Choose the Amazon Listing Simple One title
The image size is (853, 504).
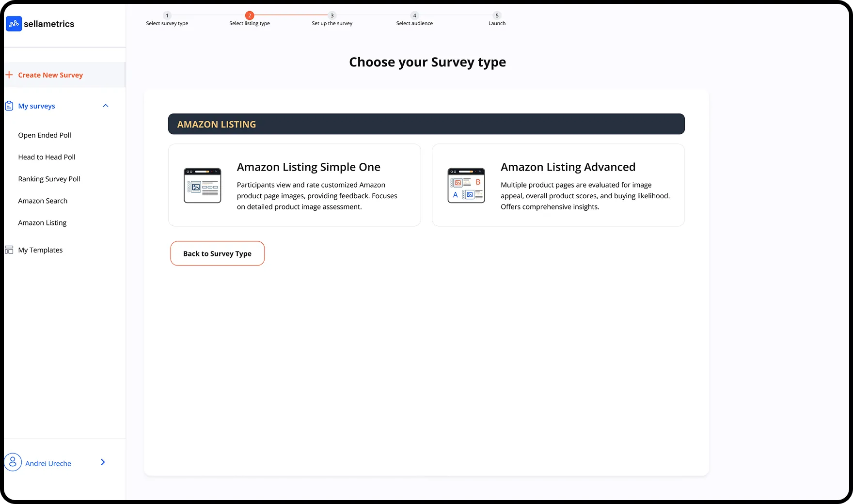click(x=309, y=167)
